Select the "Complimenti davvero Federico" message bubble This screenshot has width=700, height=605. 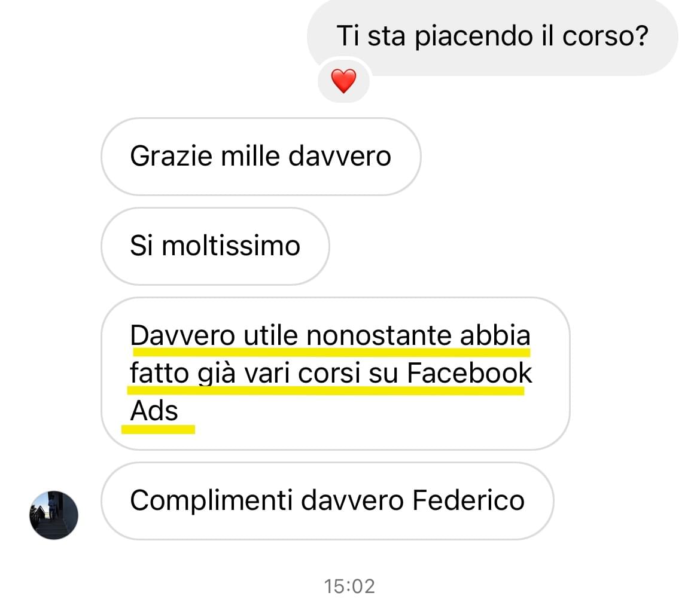click(327, 500)
